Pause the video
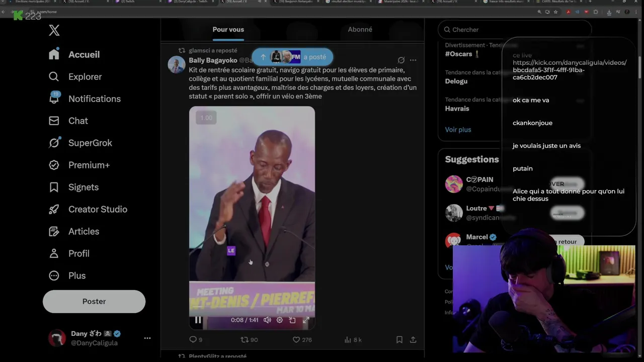The height and width of the screenshot is (362, 644). (x=198, y=320)
